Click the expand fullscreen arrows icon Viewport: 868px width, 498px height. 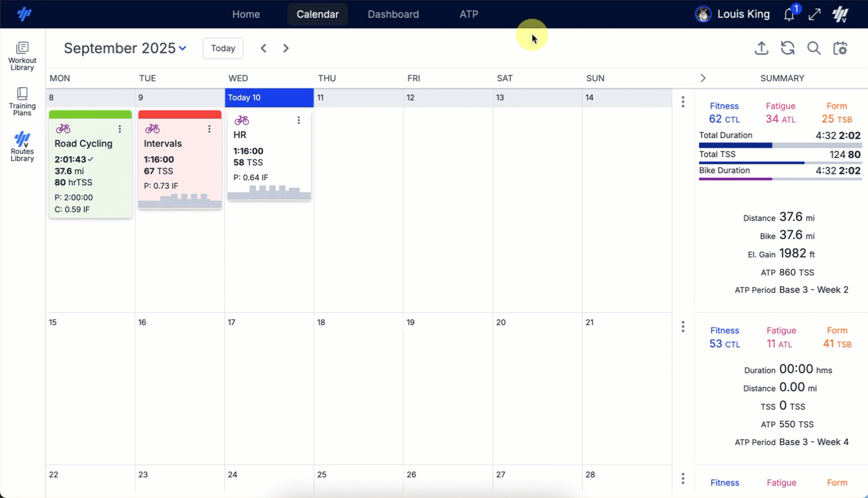click(814, 14)
